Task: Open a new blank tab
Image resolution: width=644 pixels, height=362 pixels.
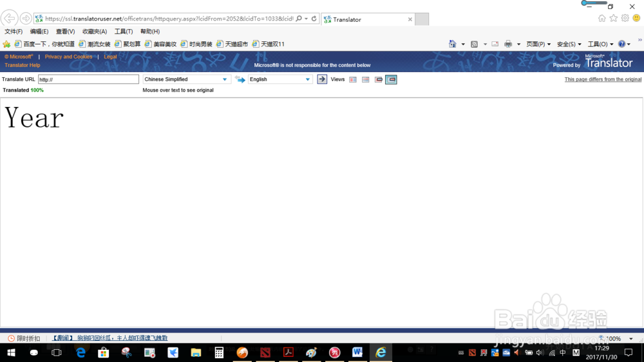Action: click(x=422, y=19)
